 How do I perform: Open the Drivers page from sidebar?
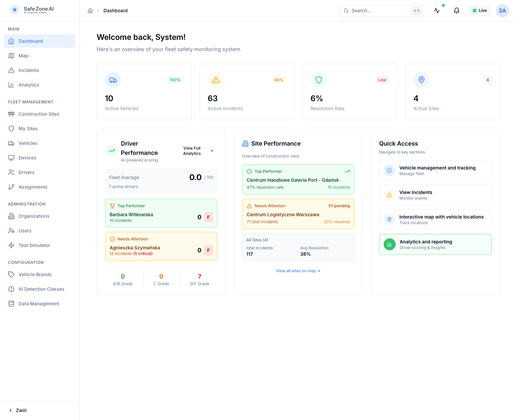click(27, 172)
